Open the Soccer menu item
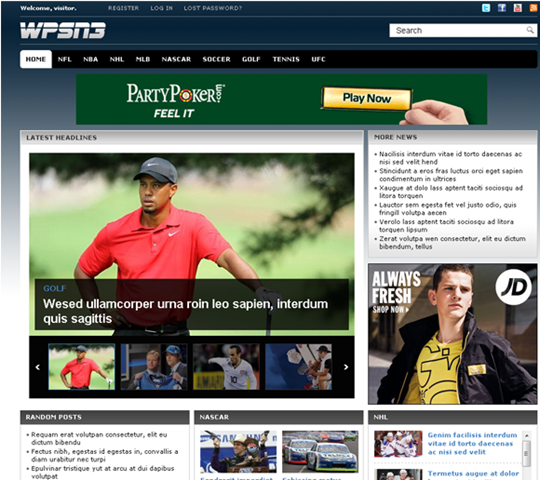The image size is (540, 480). 216,59
